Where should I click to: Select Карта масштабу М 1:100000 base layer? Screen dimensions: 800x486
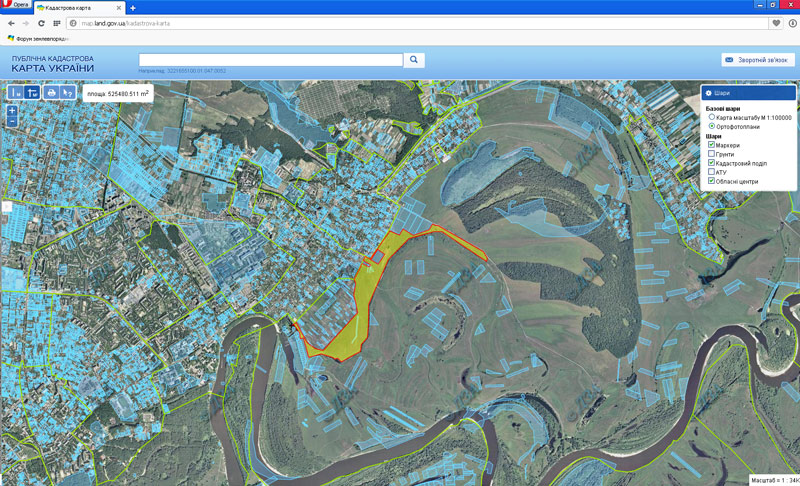click(711, 117)
